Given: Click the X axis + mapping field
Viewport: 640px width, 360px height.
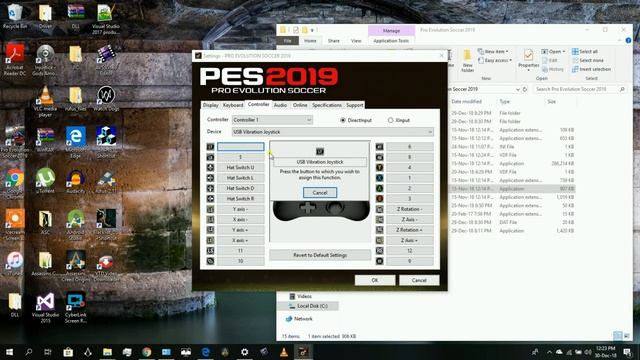Looking at the screenshot, I should coord(240,240).
